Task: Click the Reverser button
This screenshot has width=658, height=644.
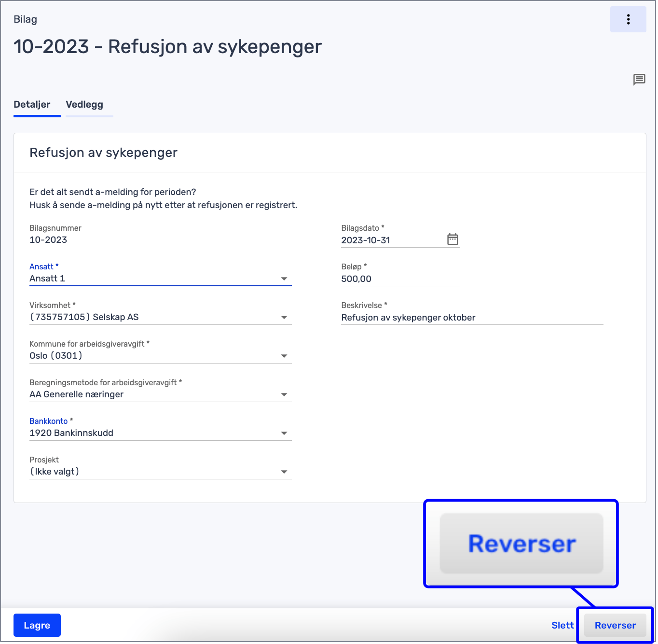Action: [616, 625]
